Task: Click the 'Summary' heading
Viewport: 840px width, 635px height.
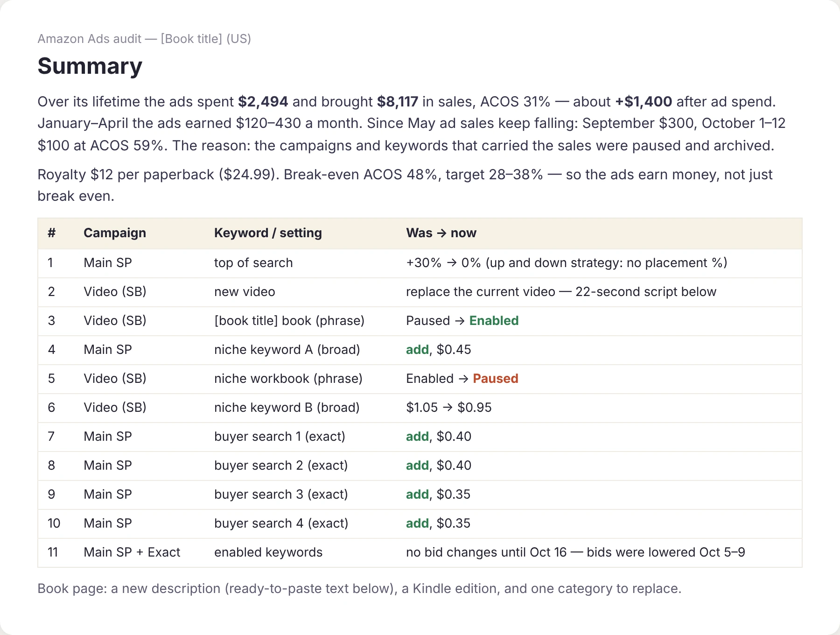Action: [90, 66]
